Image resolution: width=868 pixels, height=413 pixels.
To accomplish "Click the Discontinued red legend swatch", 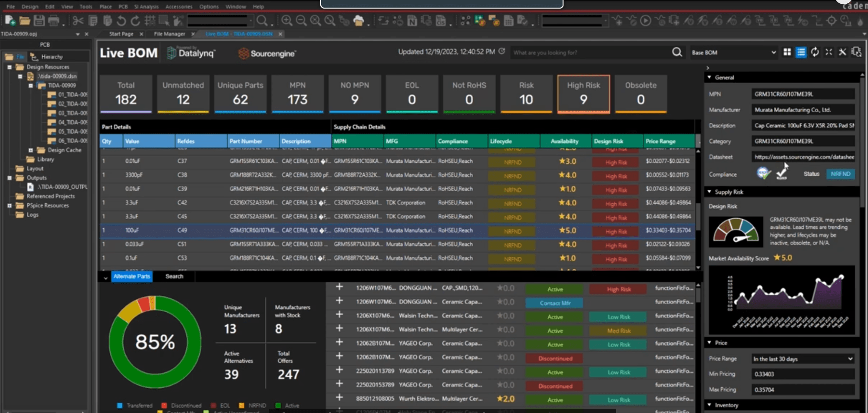I will 164,406.
